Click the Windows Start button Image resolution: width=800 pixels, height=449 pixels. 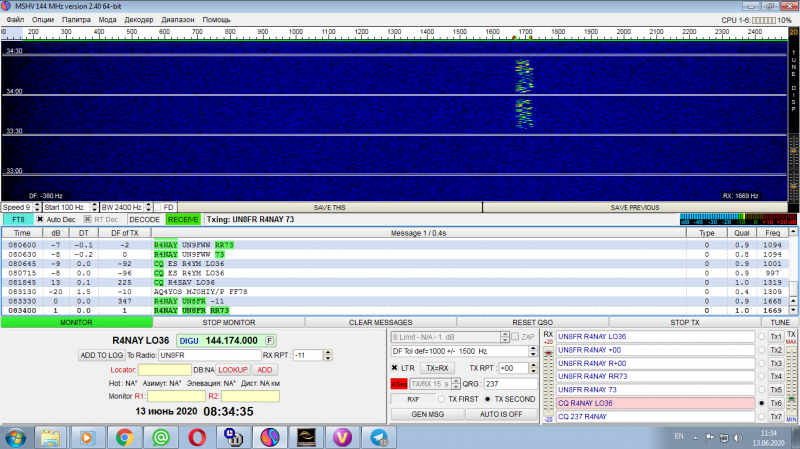point(15,437)
